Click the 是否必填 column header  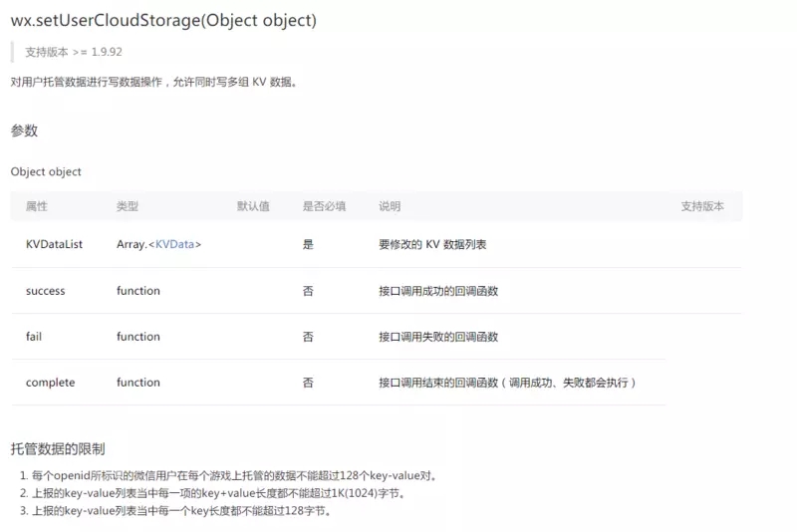[x=325, y=206]
